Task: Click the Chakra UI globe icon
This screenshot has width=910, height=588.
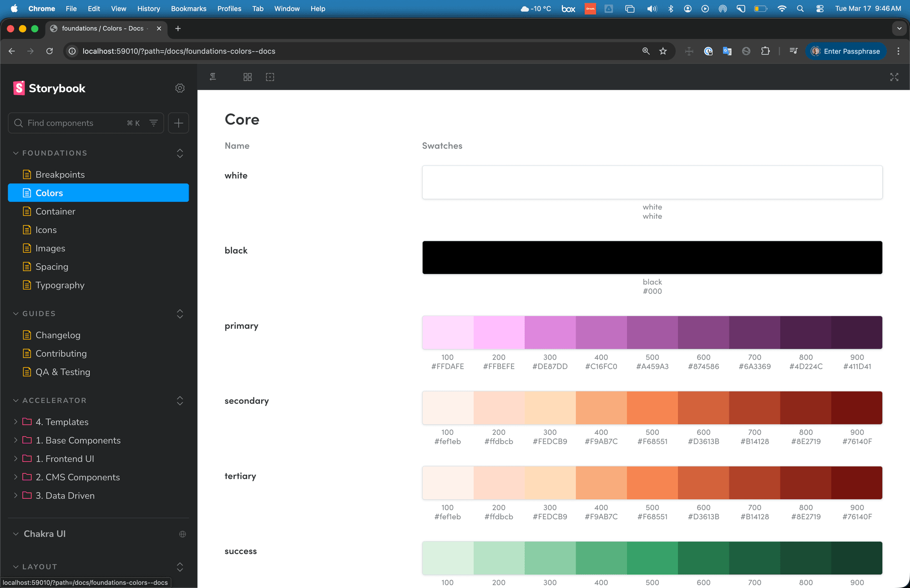Action: pyautogui.click(x=182, y=534)
